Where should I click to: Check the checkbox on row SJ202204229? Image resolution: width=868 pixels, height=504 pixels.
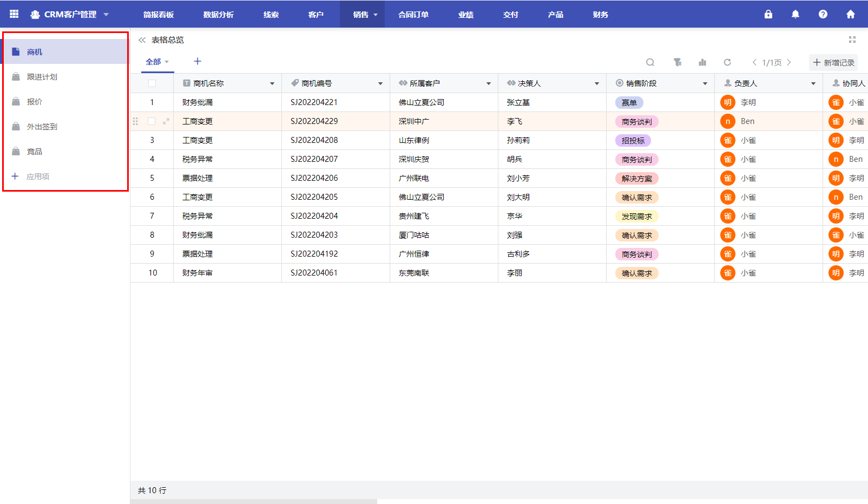(x=152, y=121)
